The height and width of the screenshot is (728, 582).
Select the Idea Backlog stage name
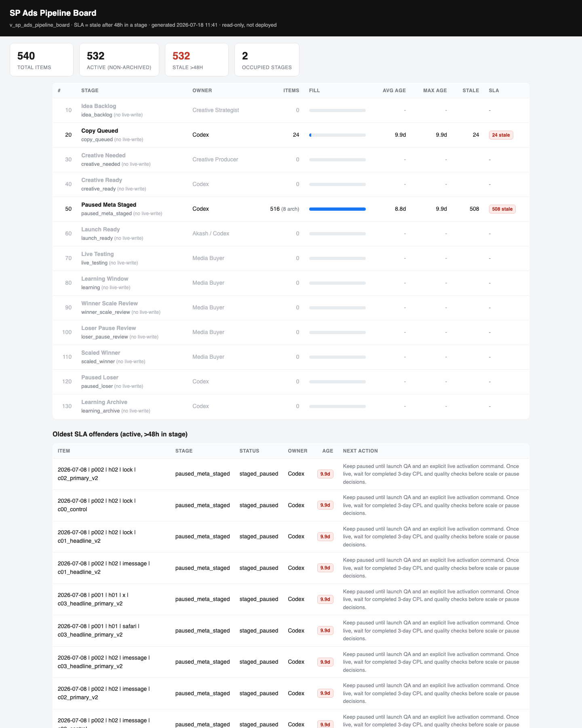pyautogui.click(x=99, y=106)
